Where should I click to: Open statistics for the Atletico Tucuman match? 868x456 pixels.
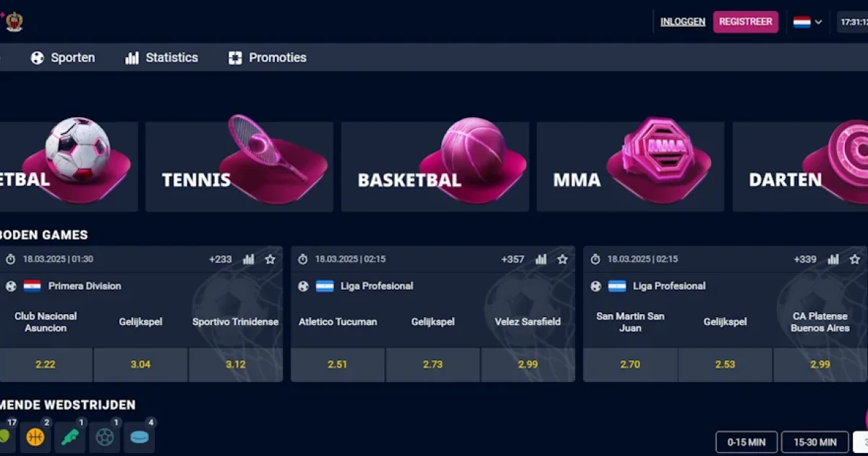pyautogui.click(x=542, y=258)
